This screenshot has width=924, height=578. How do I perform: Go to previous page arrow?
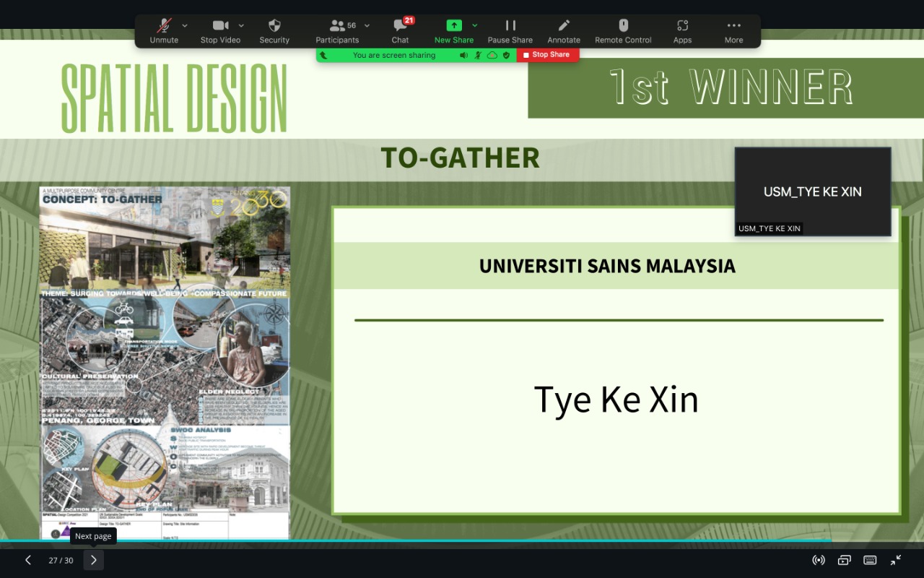pyautogui.click(x=28, y=560)
